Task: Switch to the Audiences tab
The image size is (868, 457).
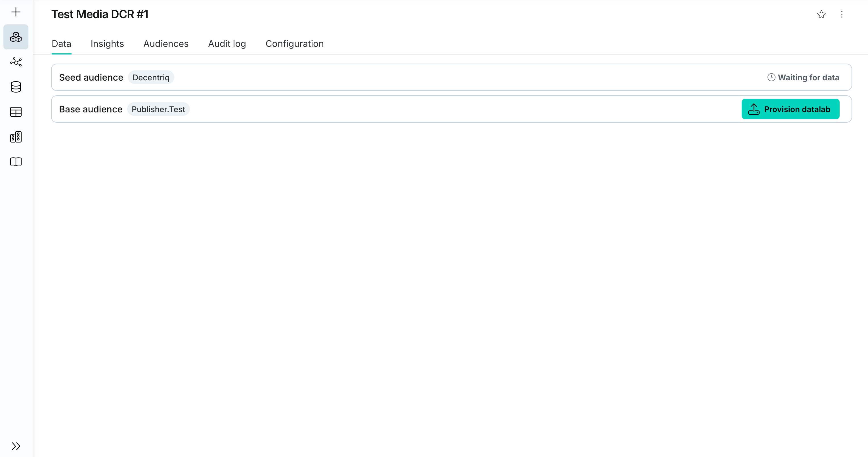Action: 166,44
